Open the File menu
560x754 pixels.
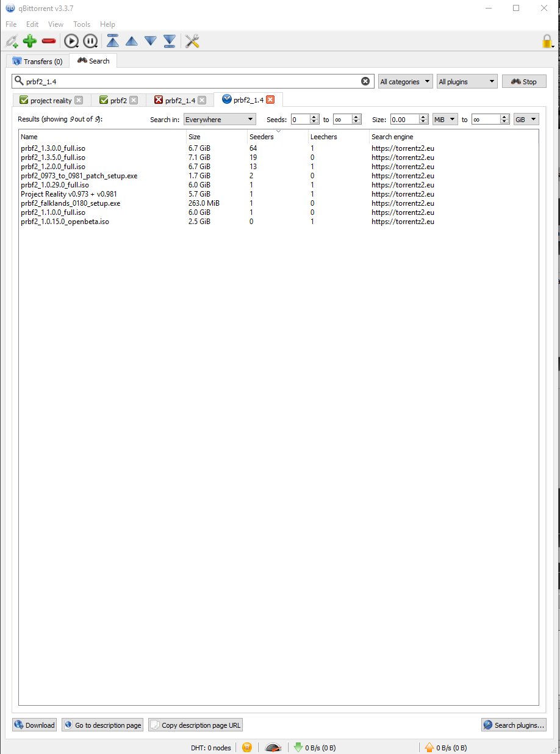tap(11, 24)
